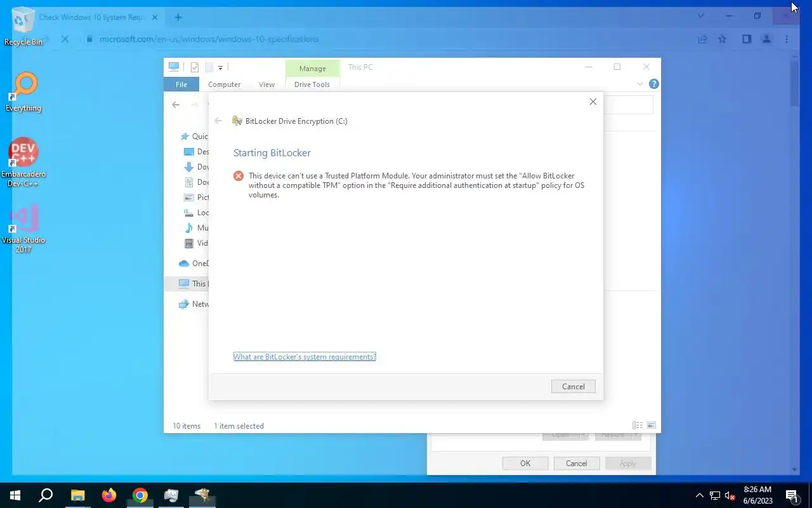The width and height of the screenshot is (812, 508).
Task: Select Quick access in the navigation pane
Action: point(194,137)
